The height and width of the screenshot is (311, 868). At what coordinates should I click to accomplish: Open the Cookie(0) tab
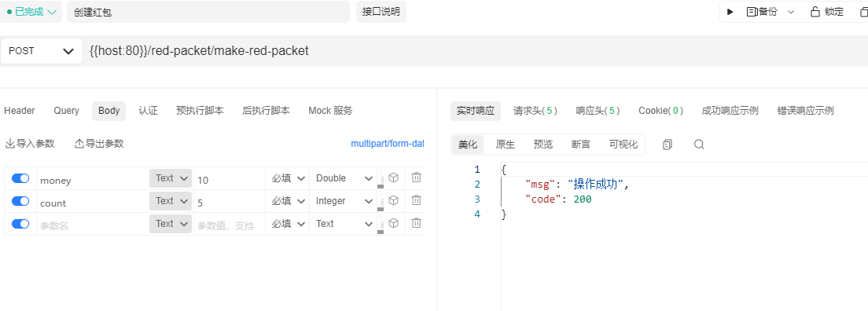click(660, 111)
